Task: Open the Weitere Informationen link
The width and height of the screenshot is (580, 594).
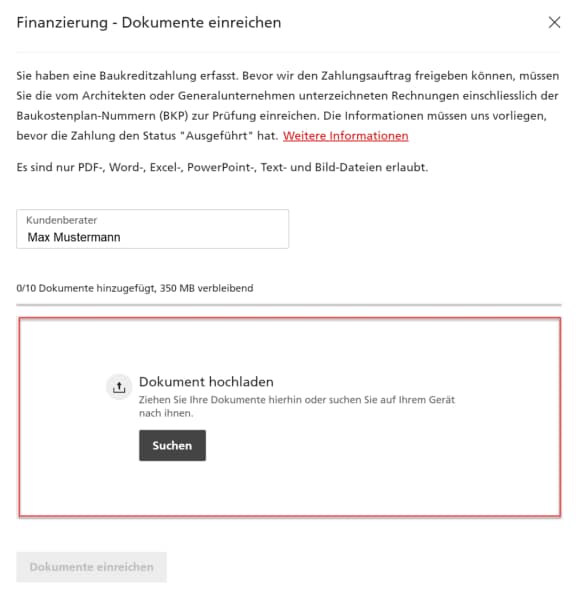Action: point(345,136)
